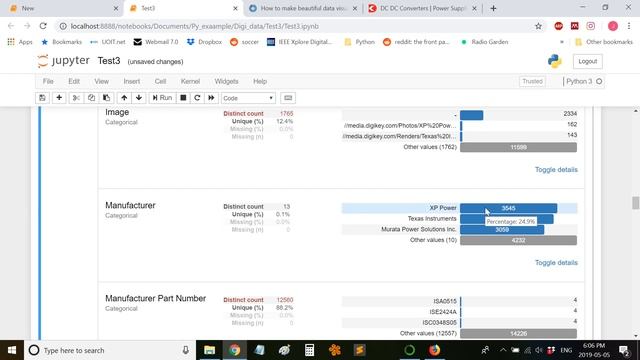The height and width of the screenshot is (360, 640).
Task: Click the Murata Power Solutions bar showing 3059
Action: click(502, 229)
